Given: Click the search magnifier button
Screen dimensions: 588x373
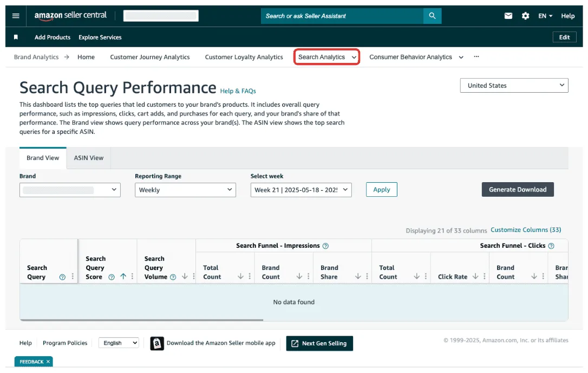Looking at the screenshot, I should coord(433,16).
